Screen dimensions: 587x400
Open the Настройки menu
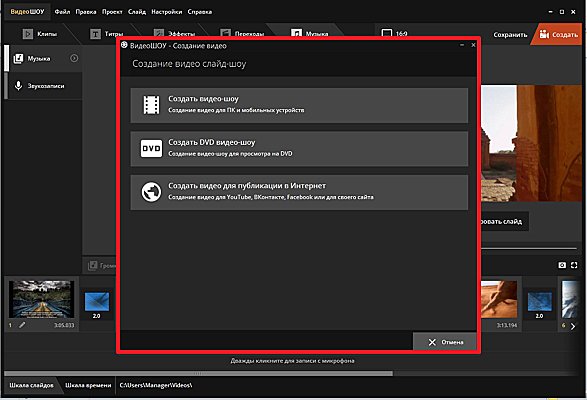(167, 12)
